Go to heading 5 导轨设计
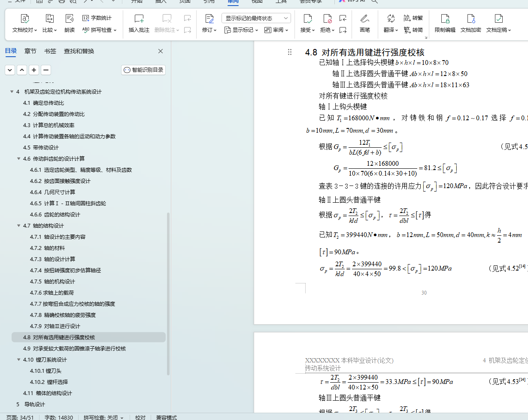Viewport: 528px width, 420px height. point(30,405)
